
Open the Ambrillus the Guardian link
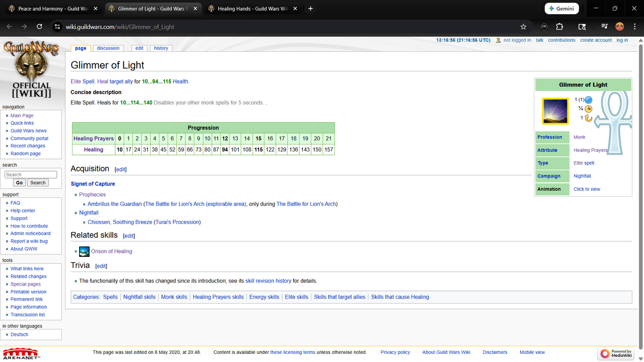(x=115, y=204)
